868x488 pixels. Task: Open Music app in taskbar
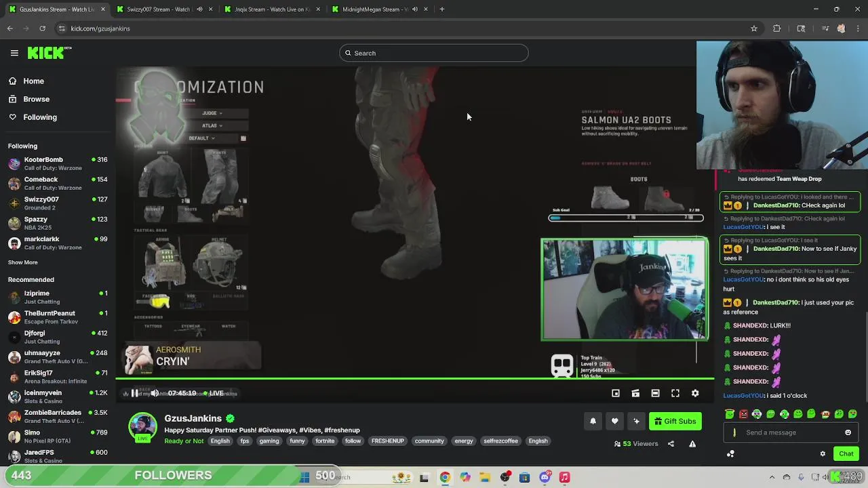[x=564, y=478]
